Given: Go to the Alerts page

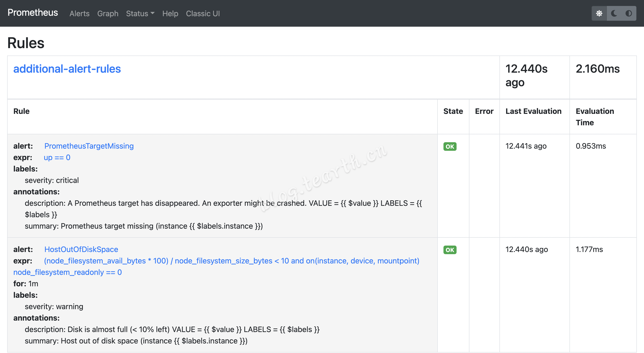Looking at the screenshot, I should pyautogui.click(x=80, y=14).
